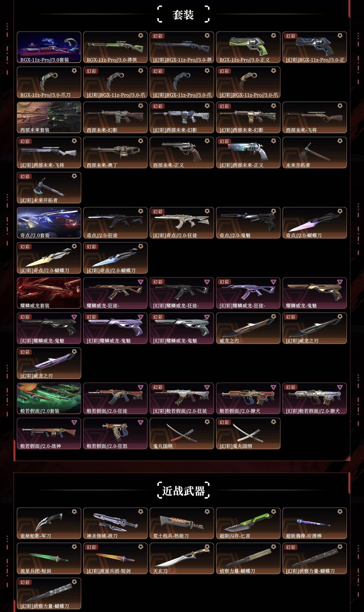Select the RGX-11z-Pro//3.0-莽侠 green rifle skin

(115, 47)
